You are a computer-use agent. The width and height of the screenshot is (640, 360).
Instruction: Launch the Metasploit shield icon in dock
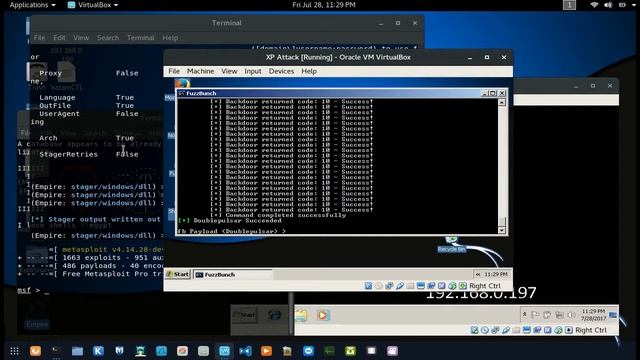click(x=119, y=351)
